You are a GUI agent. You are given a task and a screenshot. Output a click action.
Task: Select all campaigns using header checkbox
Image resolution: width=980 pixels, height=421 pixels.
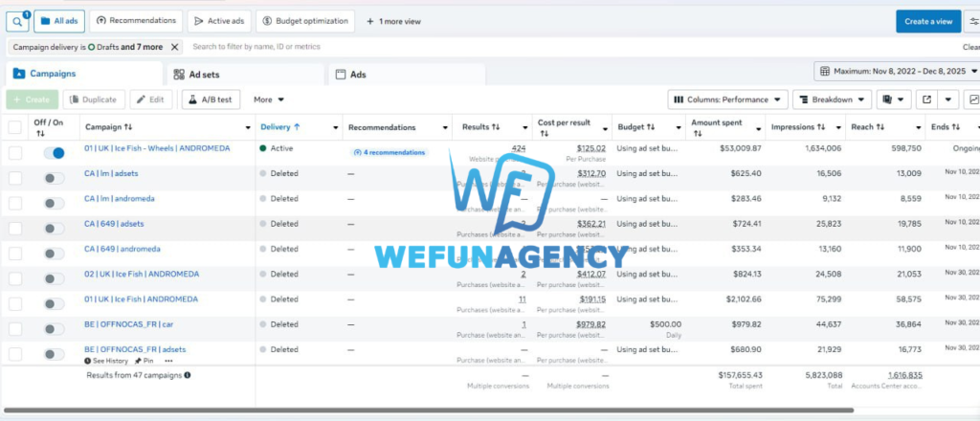click(x=15, y=127)
